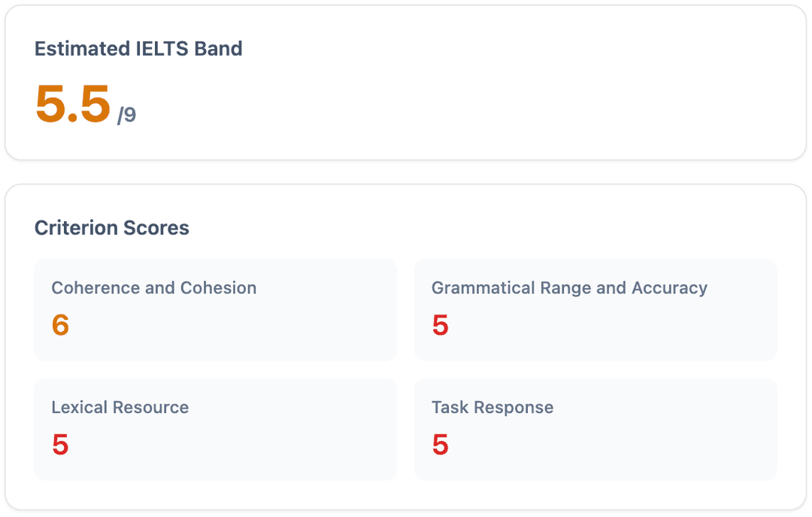Image resolution: width=812 pixels, height=517 pixels.
Task: Select the Task Response score 5
Action: point(441,445)
